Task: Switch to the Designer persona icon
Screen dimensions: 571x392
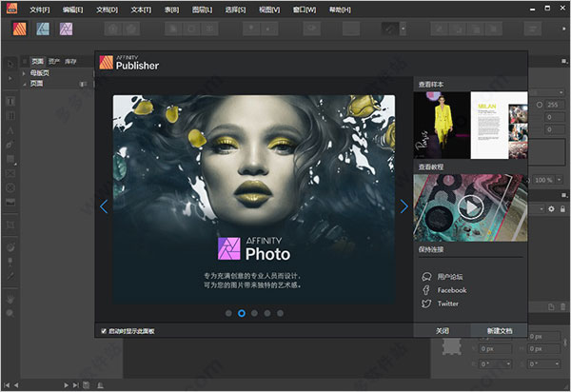Action: [x=43, y=29]
